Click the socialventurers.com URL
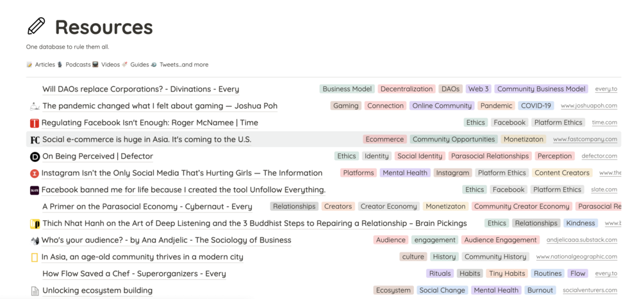Viewport: 644px width, 299px height. [x=590, y=291]
